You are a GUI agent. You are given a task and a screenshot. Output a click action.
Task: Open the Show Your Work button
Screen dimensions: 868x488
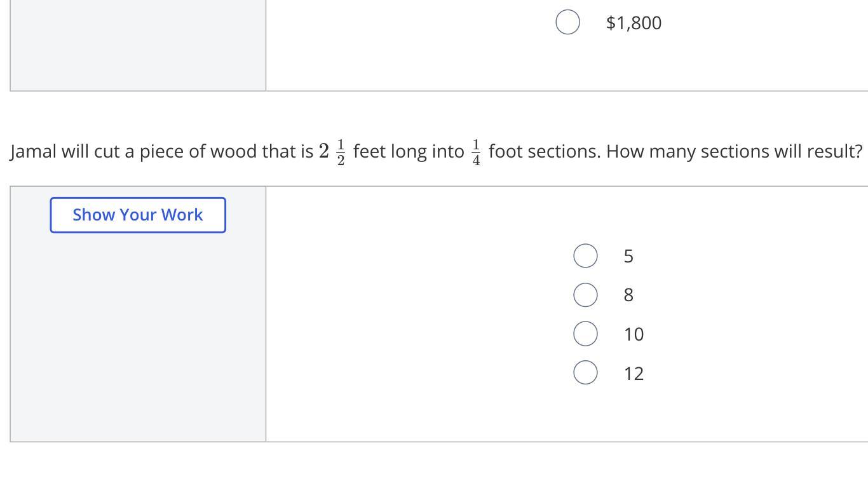138,215
